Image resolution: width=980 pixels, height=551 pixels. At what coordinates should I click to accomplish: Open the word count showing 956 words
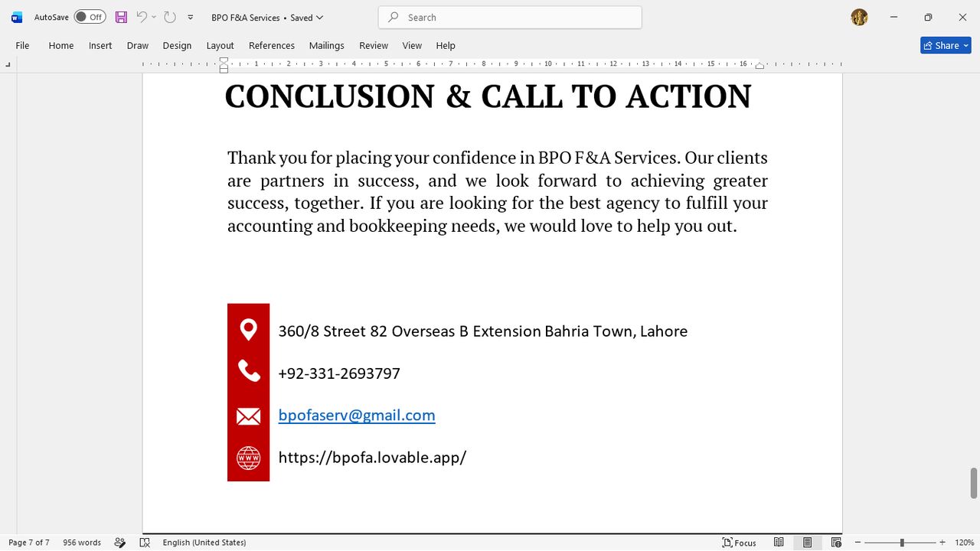coord(82,543)
